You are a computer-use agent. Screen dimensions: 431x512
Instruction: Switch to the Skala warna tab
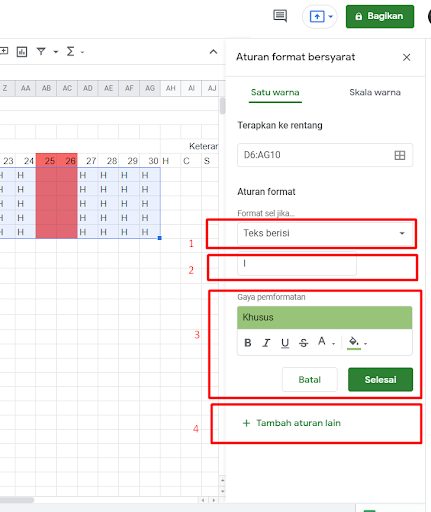click(x=375, y=92)
